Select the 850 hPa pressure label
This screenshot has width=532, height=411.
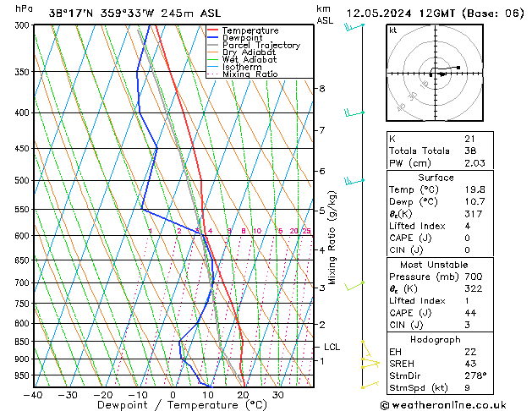pos(24,342)
